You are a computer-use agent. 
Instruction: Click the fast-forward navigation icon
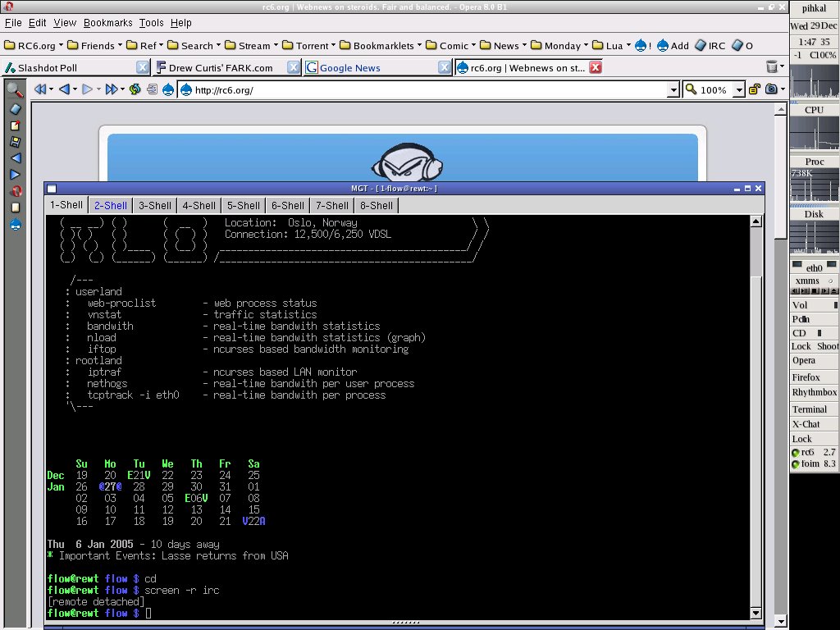click(112, 89)
